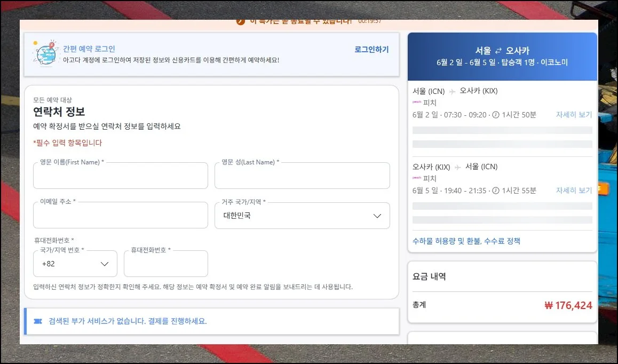This screenshot has height=364, width=618.
Task: Click the airplane icon on the KIX to ICN route
Action: pos(457,168)
